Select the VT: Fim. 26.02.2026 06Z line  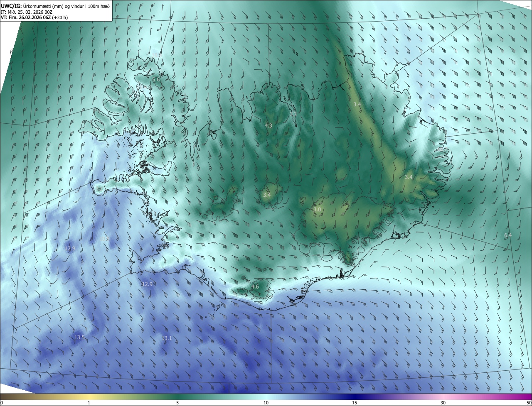(x=34, y=17)
